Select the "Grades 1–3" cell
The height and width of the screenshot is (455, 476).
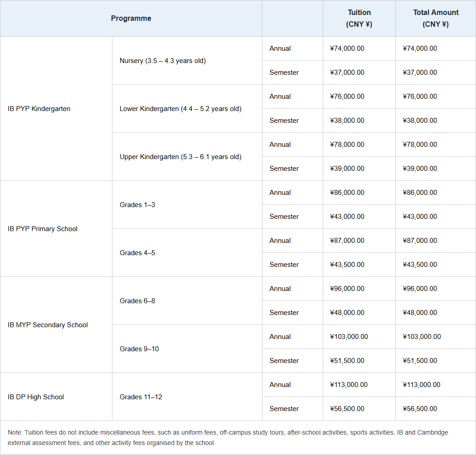coord(187,204)
